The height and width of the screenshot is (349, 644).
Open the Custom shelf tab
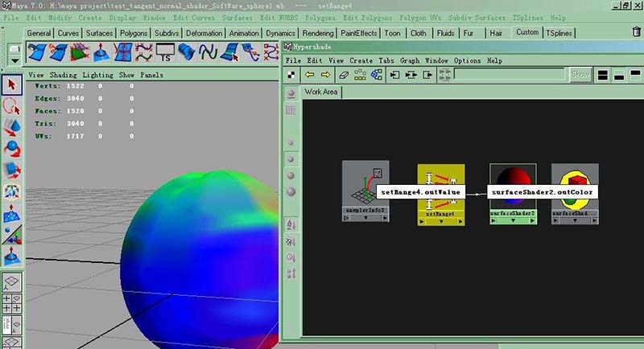(x=527, y=32)
